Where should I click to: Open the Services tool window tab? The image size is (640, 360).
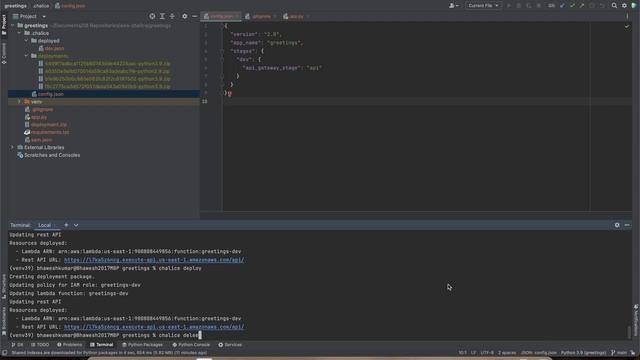[x=230, y=345]
